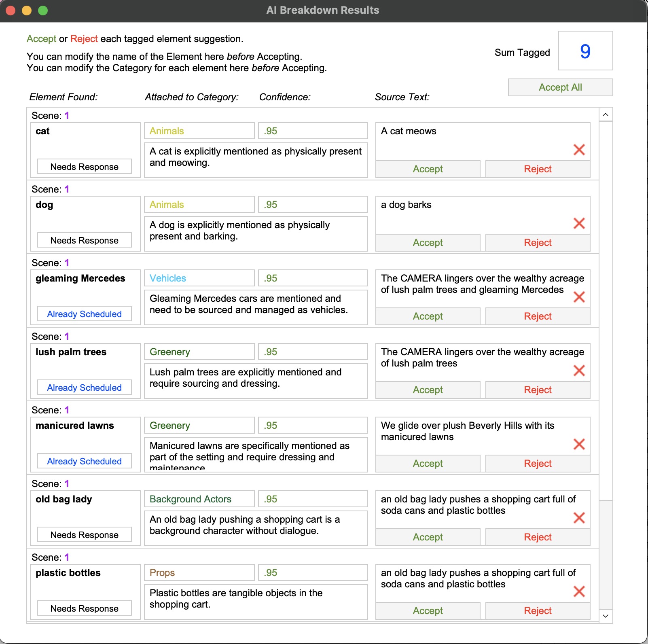Open the Animals category field for dog

[x=199, y=205]
